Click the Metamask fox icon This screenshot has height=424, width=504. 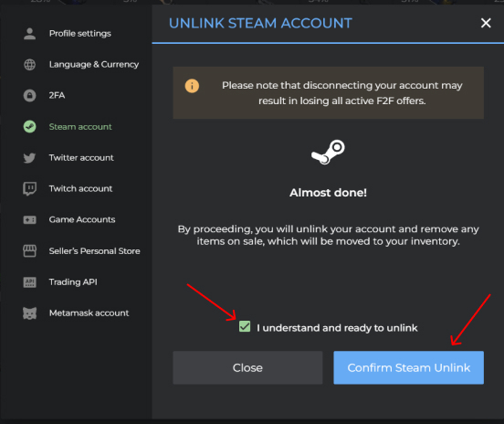[x=29, y=313]
